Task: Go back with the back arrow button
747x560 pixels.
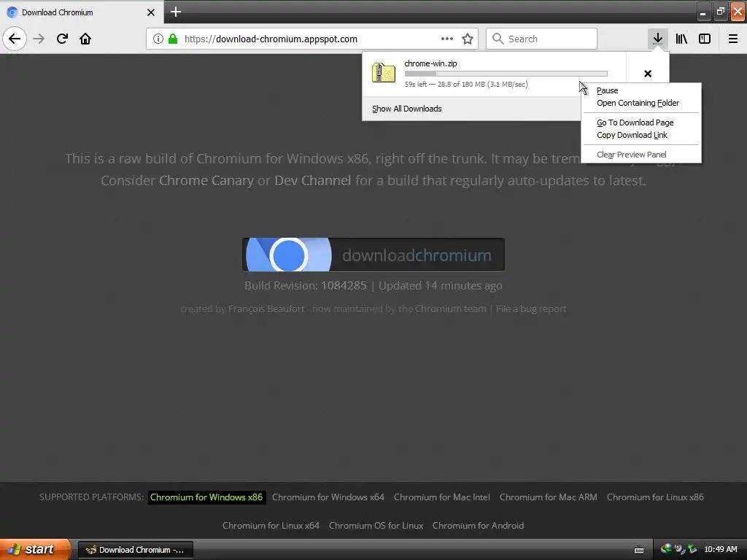Action: pos(15,39)
